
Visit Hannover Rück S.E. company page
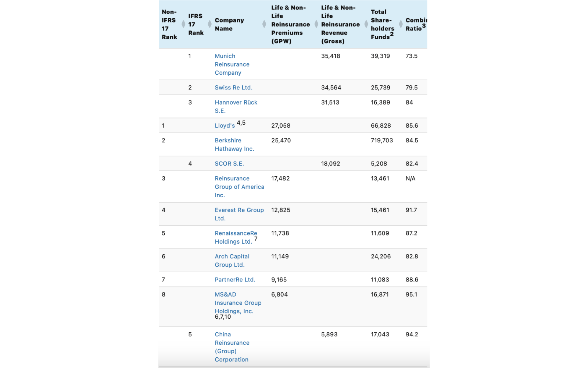[x=236, y=106]
